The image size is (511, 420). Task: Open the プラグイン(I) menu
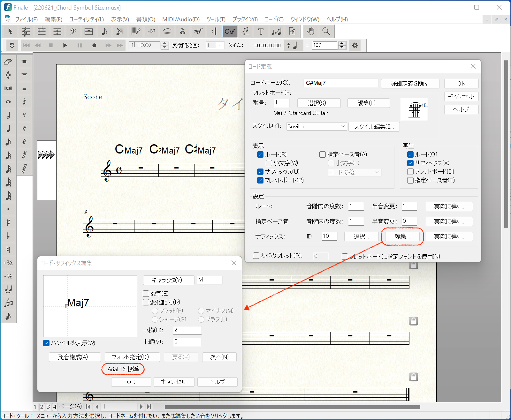pos(245,19)
